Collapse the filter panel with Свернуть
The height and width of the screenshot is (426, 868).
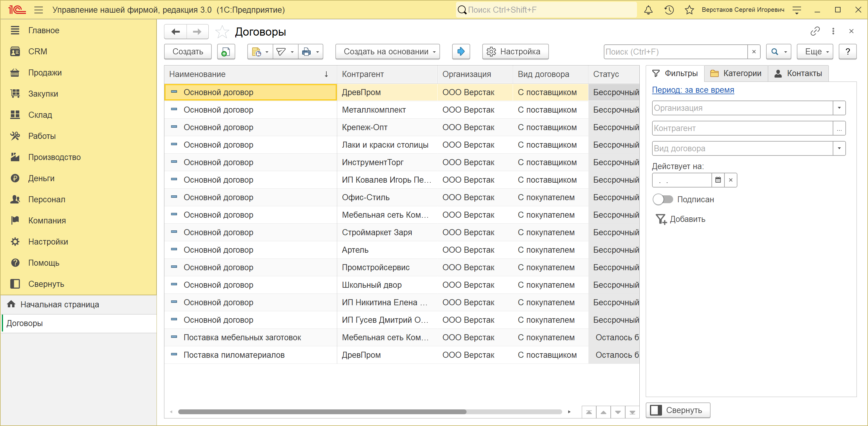[678, 411]
